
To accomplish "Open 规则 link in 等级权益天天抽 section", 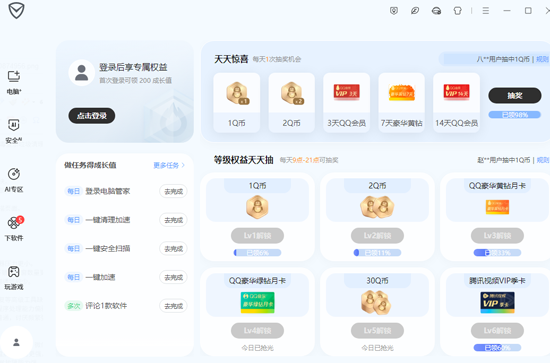I will point(542,160).
